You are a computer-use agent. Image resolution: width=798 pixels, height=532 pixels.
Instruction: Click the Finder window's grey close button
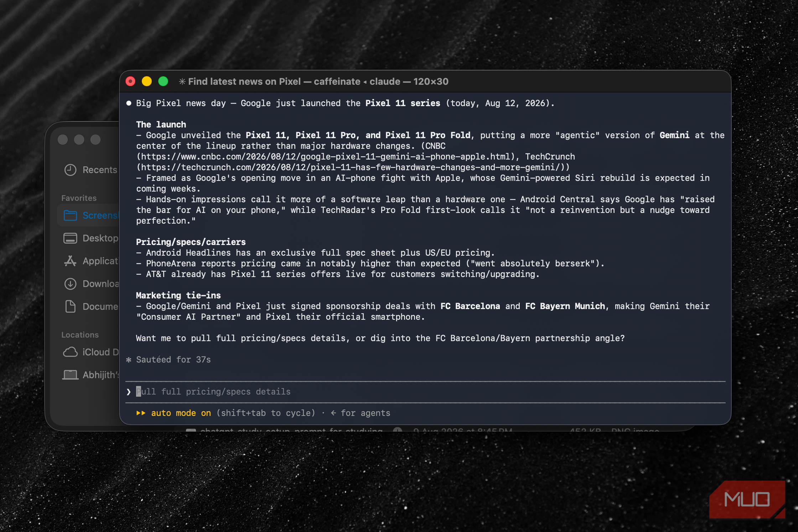point(63,140)
